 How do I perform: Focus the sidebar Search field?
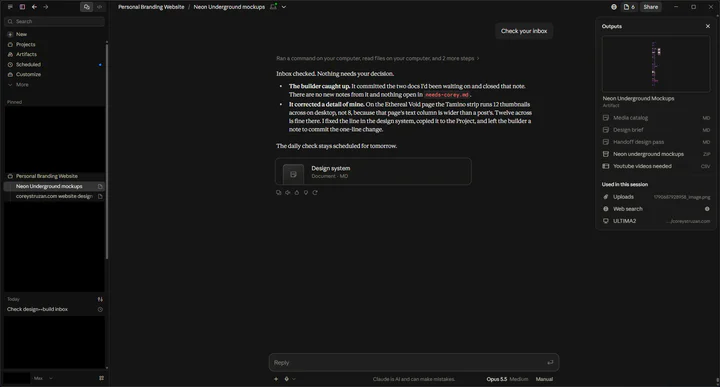(54, 22)
